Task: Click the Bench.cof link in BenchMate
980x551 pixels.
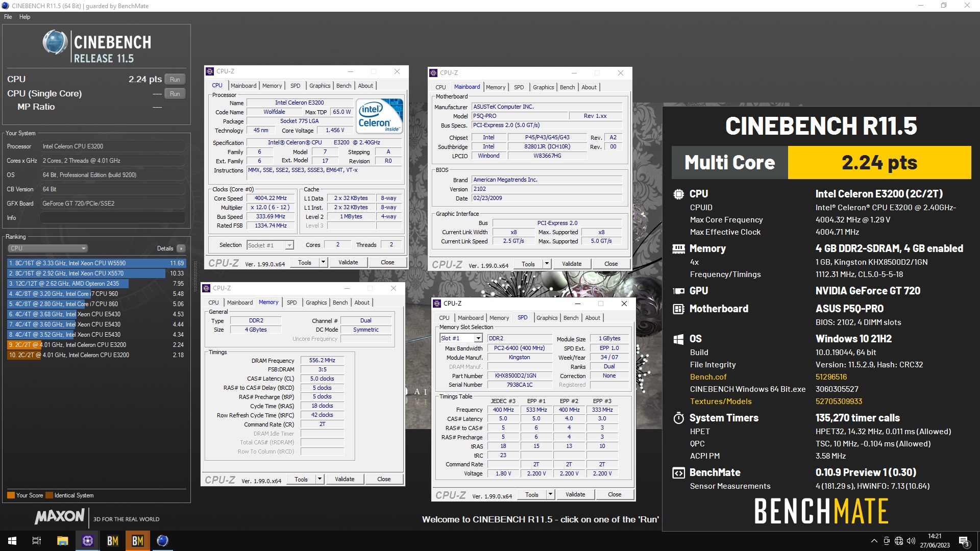Action: click(x=708, y=377)
